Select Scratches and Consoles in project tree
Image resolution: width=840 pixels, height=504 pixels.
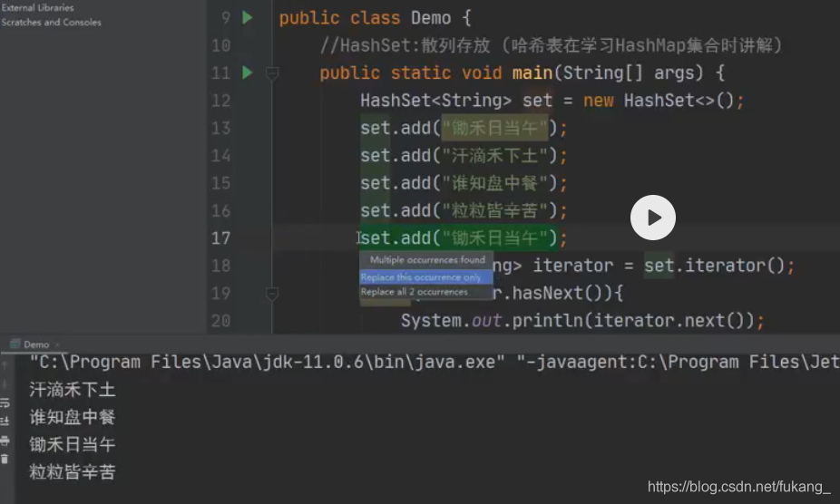(x=51, y=22)
